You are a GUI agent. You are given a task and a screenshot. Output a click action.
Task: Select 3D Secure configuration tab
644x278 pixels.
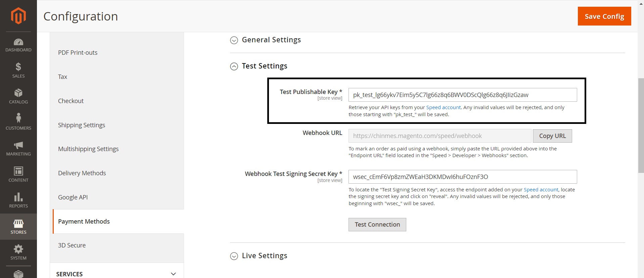point(72,245)
